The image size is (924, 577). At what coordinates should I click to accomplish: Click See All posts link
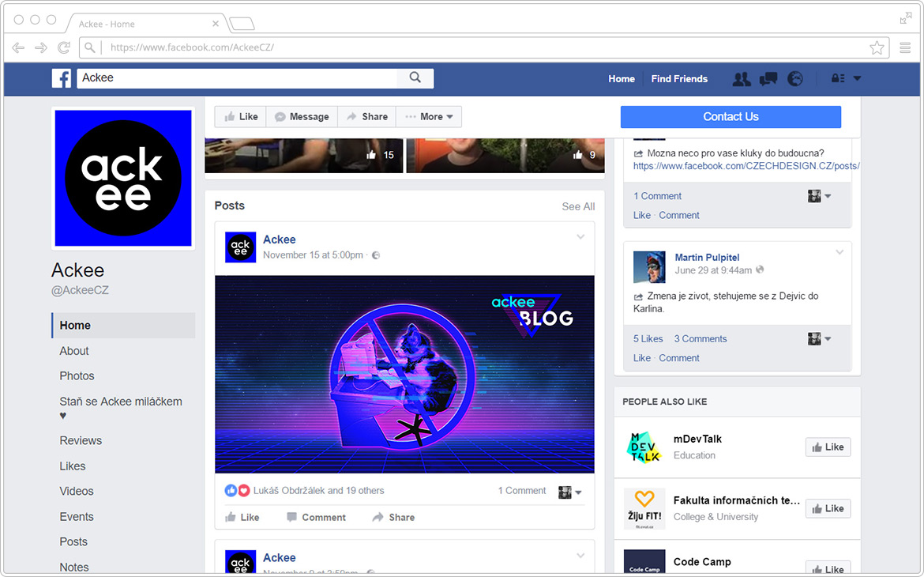(578, 206)
